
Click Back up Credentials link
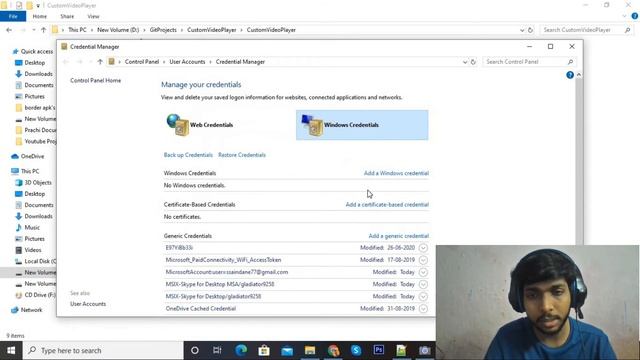click(188, 155)
